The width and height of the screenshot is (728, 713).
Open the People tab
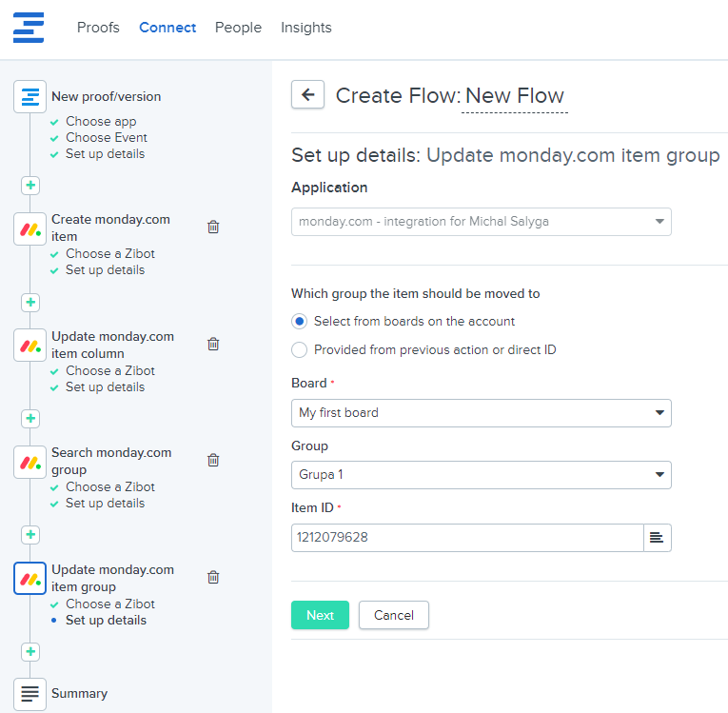pyautogui.click(x=238, y=28)
